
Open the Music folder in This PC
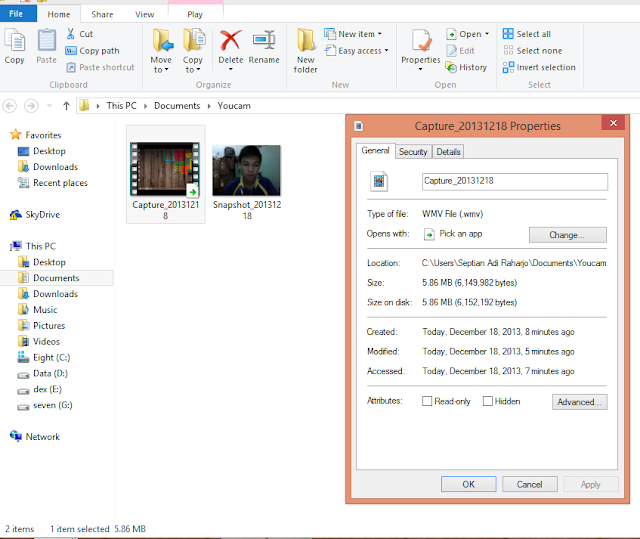point(38,310)
